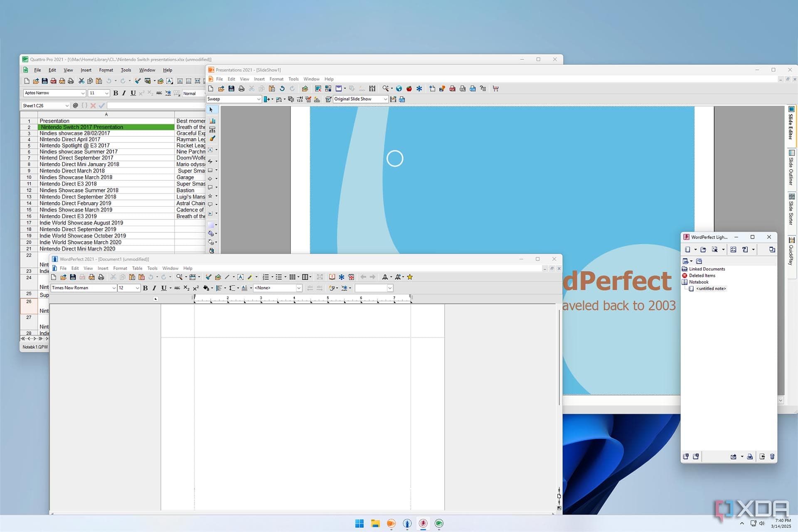Open the Format menu in WordPerfect
The height and width of the screenshot is (532, 798).
tap(119, 268)
